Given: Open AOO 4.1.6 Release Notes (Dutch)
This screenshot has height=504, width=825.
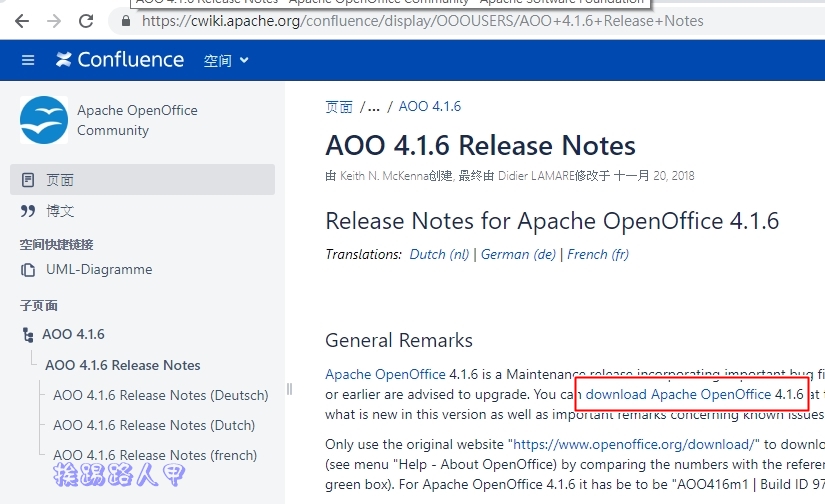Looking at the screenshot, I should [154, 425].
